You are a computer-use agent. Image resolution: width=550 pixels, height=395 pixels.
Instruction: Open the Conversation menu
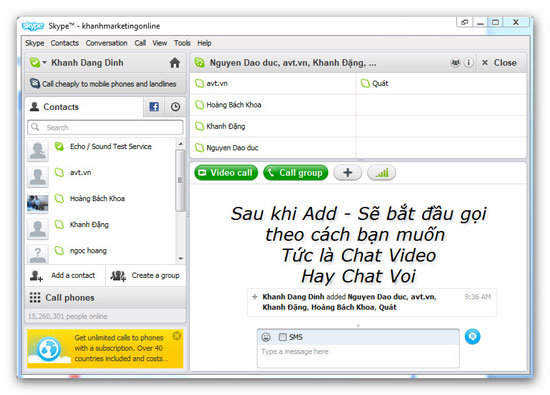[106, 43]
